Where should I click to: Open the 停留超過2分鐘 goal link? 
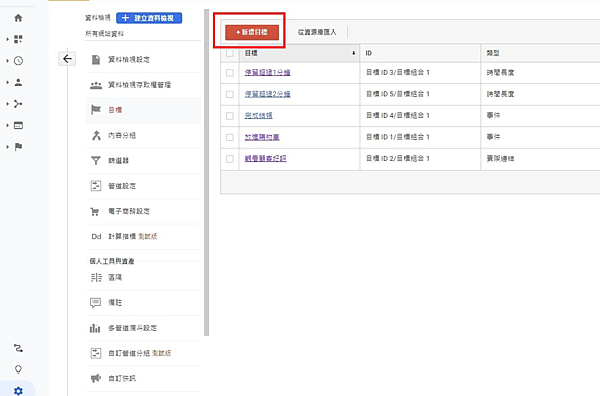[267, 94]
